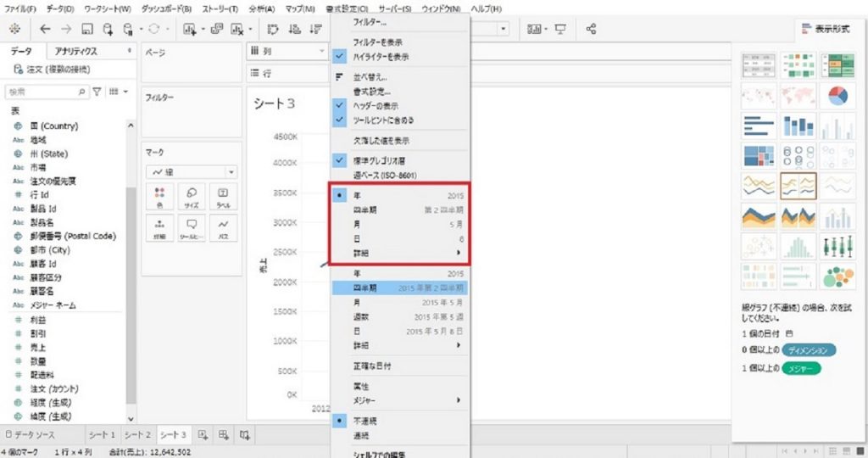Expand メジャー submenu in context menu
Image resolution: width=868 pixels, height=458 pixels.
click(400, 399)
